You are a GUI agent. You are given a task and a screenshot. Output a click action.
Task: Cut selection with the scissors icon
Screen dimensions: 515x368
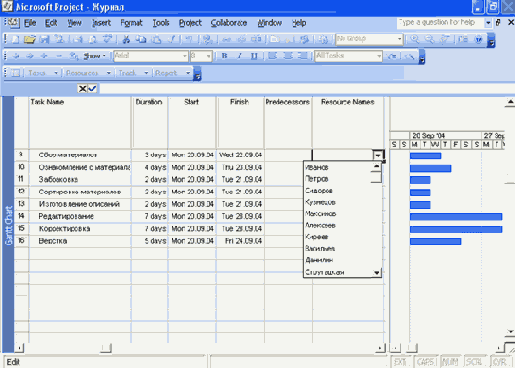[x=126, y=39]
